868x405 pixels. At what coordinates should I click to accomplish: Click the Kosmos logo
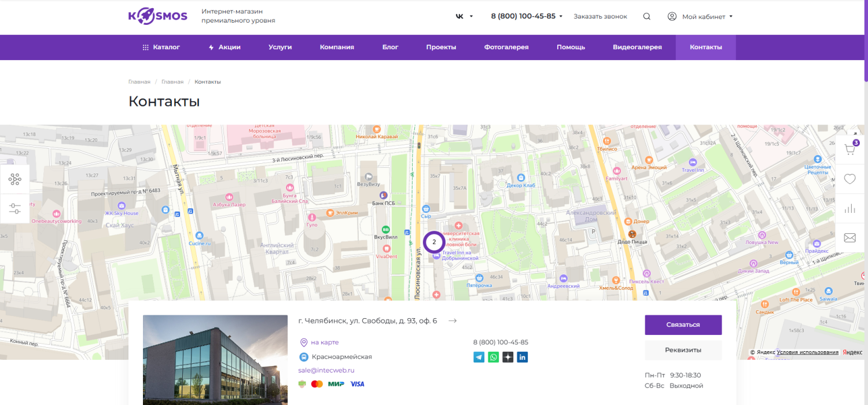(x=158, y=16)
